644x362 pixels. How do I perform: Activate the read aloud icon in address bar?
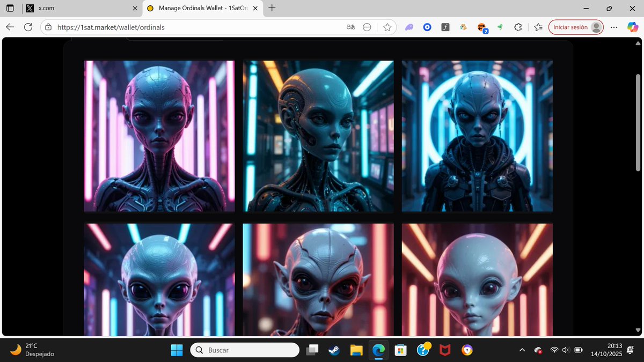[x=350, y=27]
